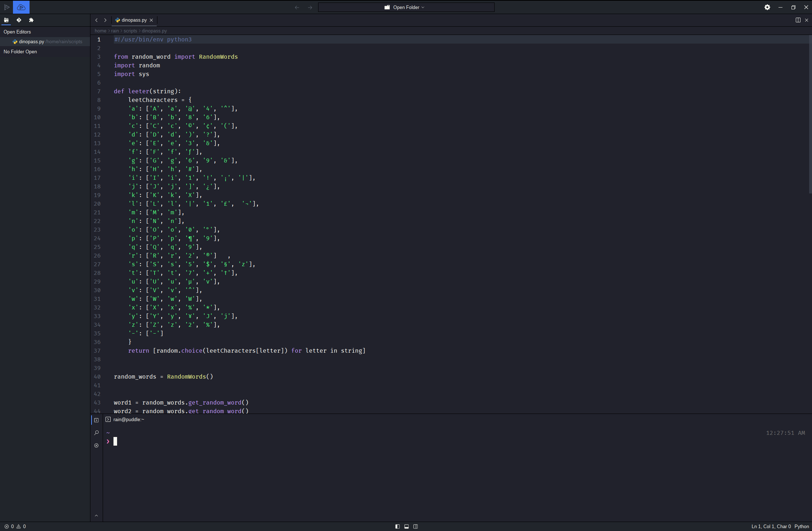Select the rain@puddle terminal tab
The image size is (812, 531).
[x=128, y=419]
